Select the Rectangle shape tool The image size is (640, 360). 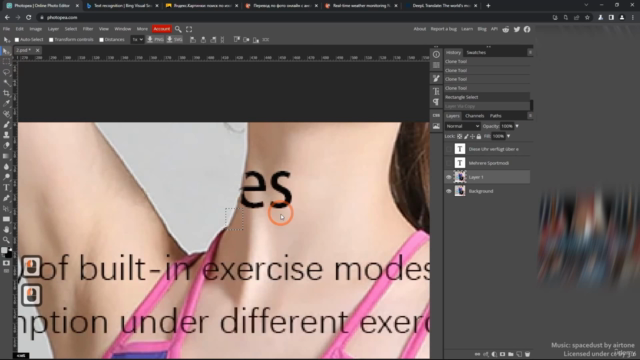(x=6, y=219)
